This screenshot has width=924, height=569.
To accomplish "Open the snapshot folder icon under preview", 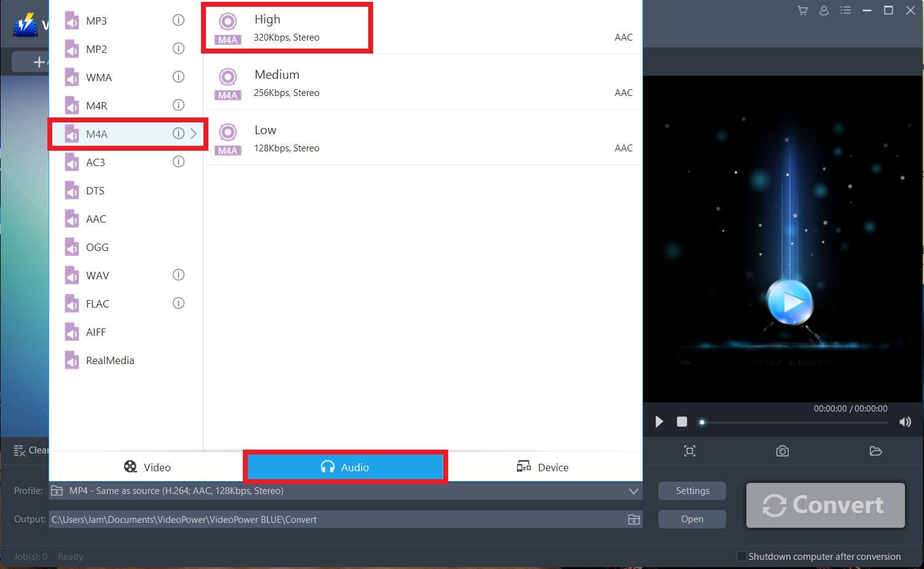I will pos(875,452).
